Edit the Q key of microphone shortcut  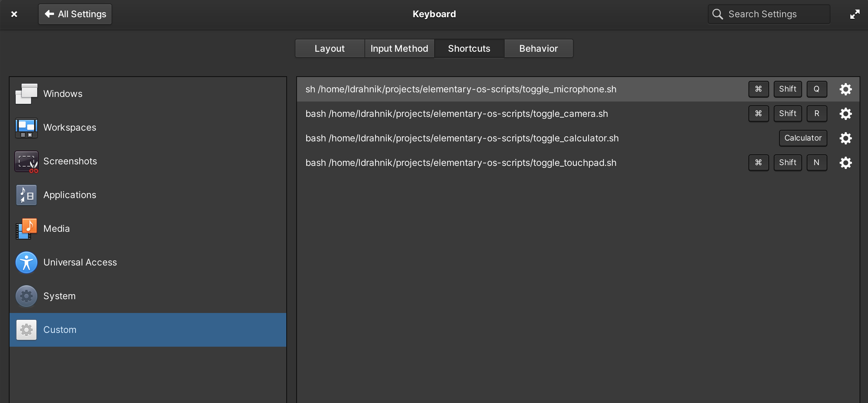tap(817, 89)
